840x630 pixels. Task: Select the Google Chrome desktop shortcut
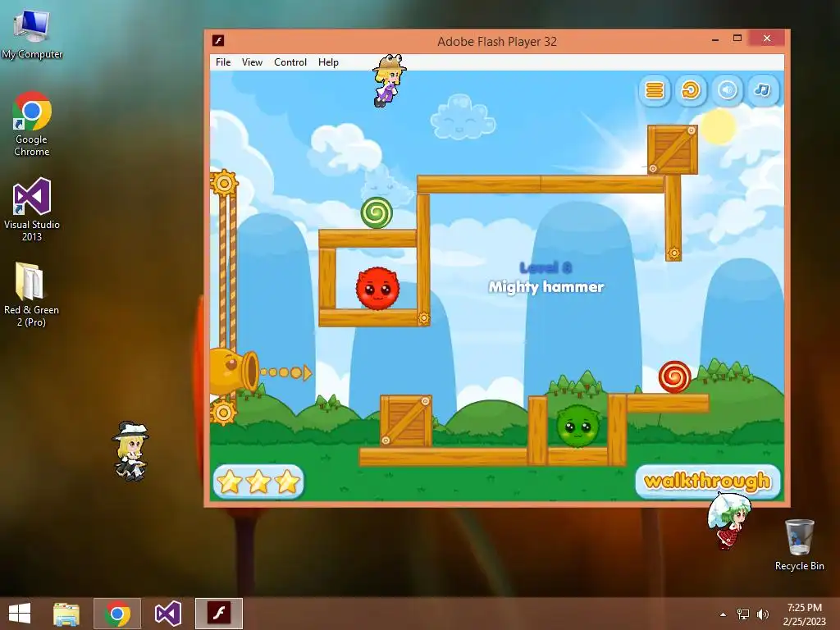[32, 125]
